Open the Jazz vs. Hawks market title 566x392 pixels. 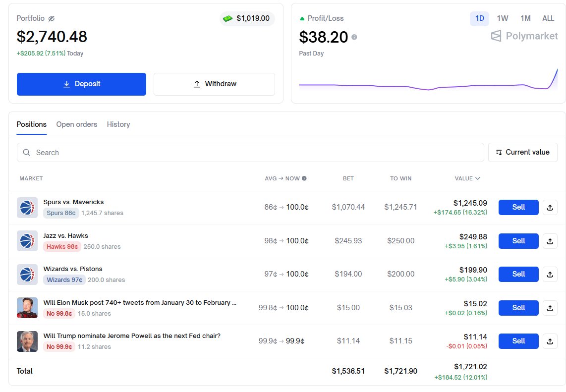[66, 236]
